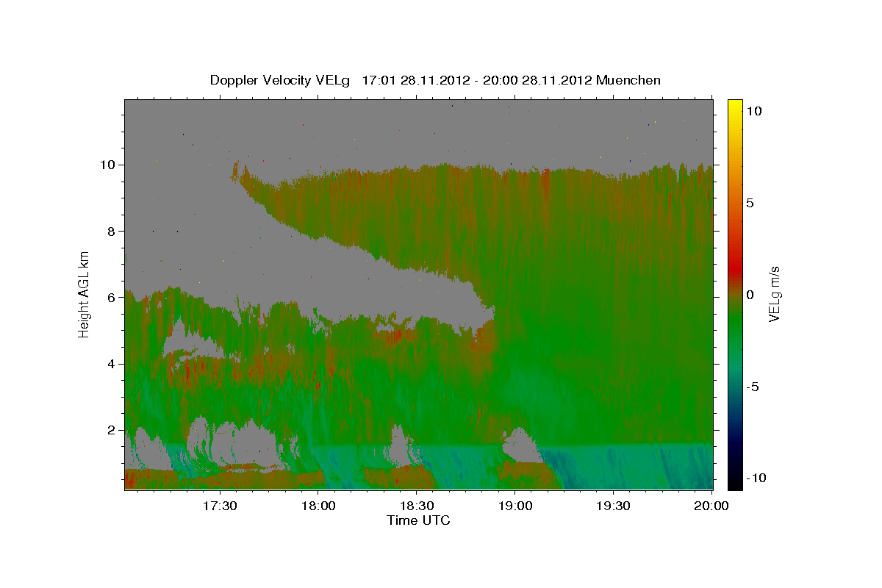Click the 'Time UTC' x-axis label
The height and width of the screenshot is (588, 882).
418,520
